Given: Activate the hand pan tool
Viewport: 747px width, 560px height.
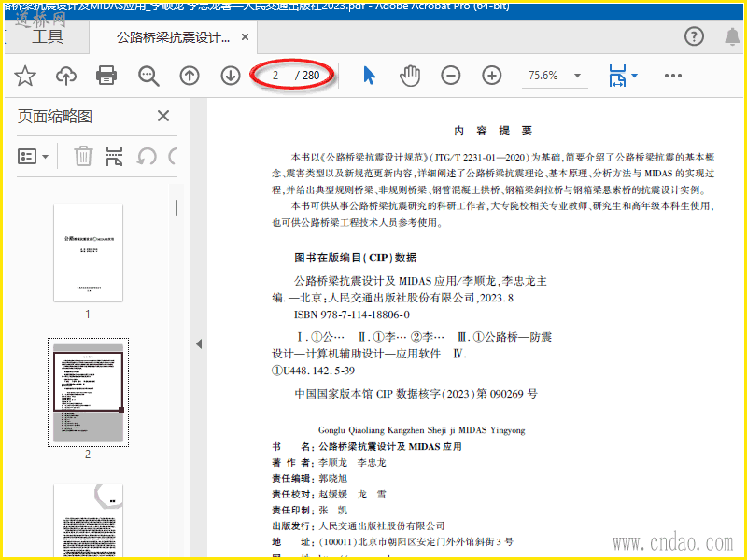Looking at the screenshot, I should coord(410,76).
